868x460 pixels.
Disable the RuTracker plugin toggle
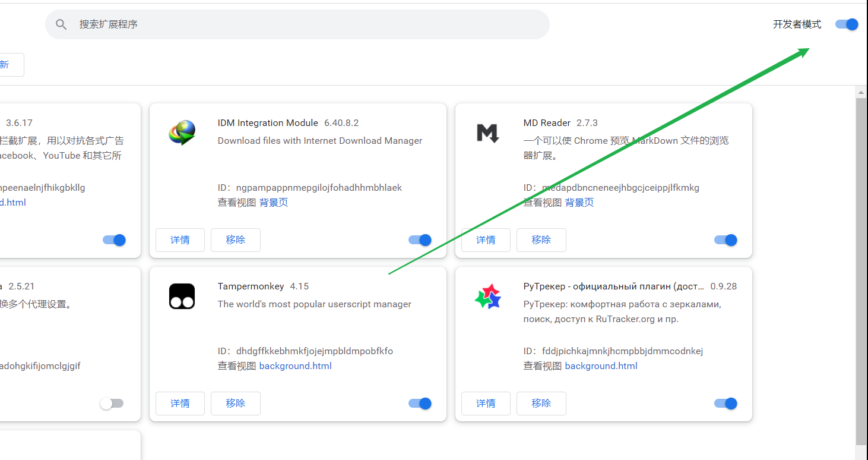726,404
